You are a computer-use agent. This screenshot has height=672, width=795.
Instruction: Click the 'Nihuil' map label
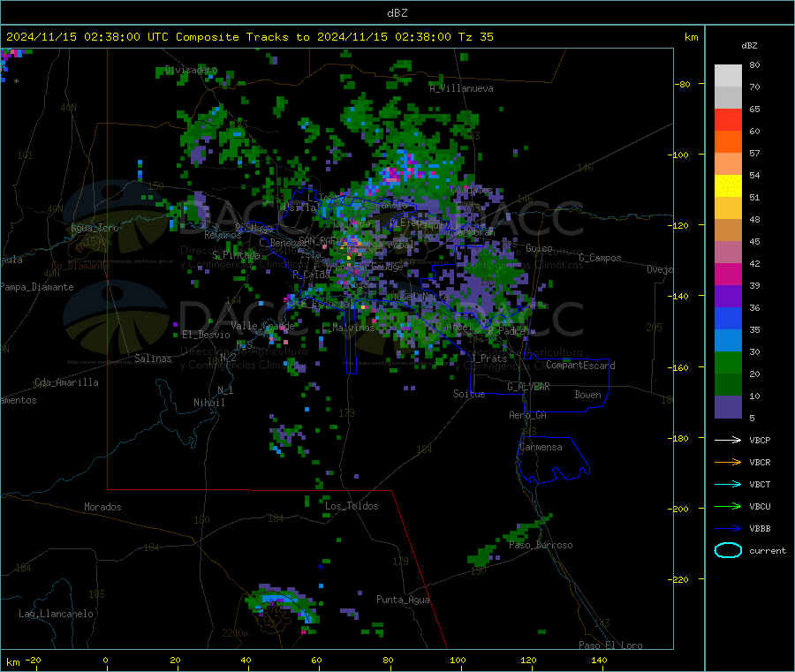pos(209,403)
